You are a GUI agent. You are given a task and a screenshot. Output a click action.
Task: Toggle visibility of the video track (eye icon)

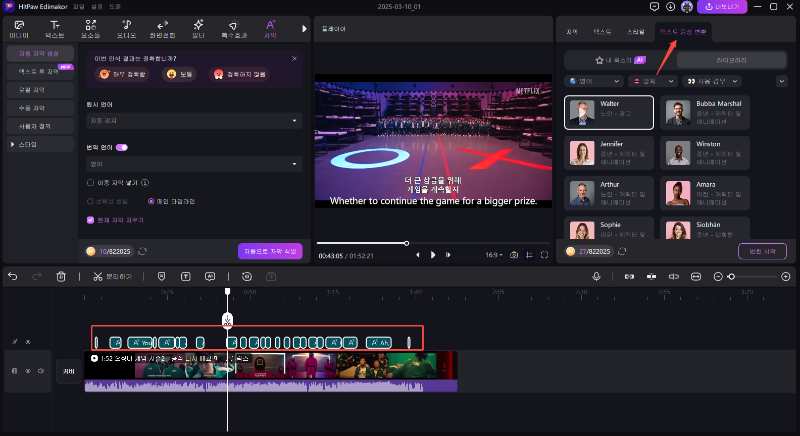point(28,371)
